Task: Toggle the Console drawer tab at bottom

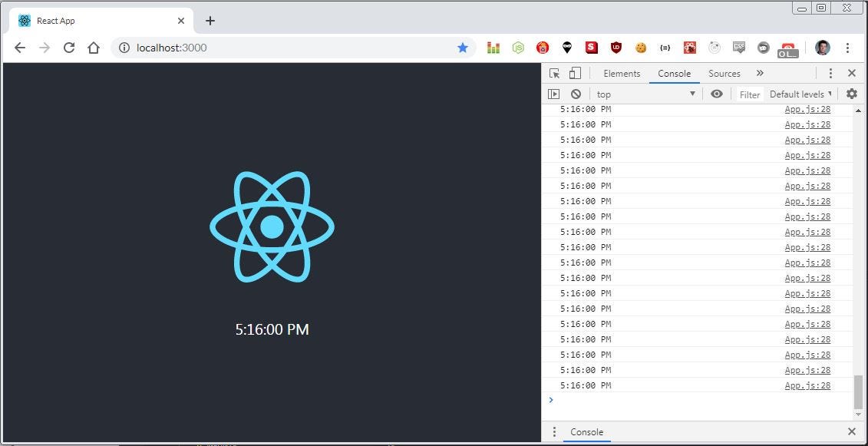Action: click(586, 431)
